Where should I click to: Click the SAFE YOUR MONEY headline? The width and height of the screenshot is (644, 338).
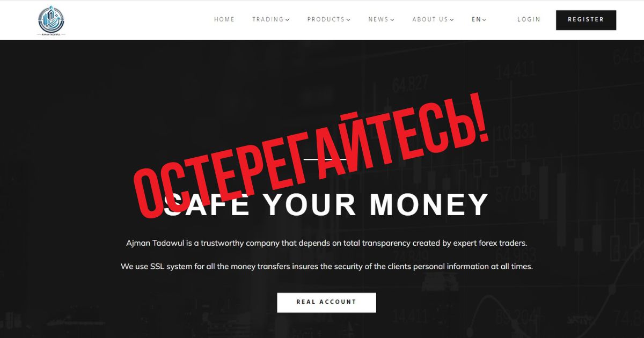[326, 204]
